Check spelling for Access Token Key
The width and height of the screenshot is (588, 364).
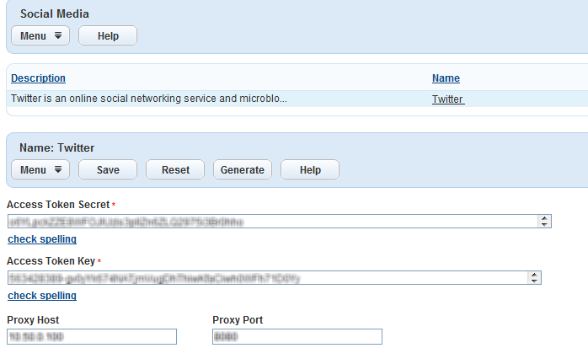42,296
